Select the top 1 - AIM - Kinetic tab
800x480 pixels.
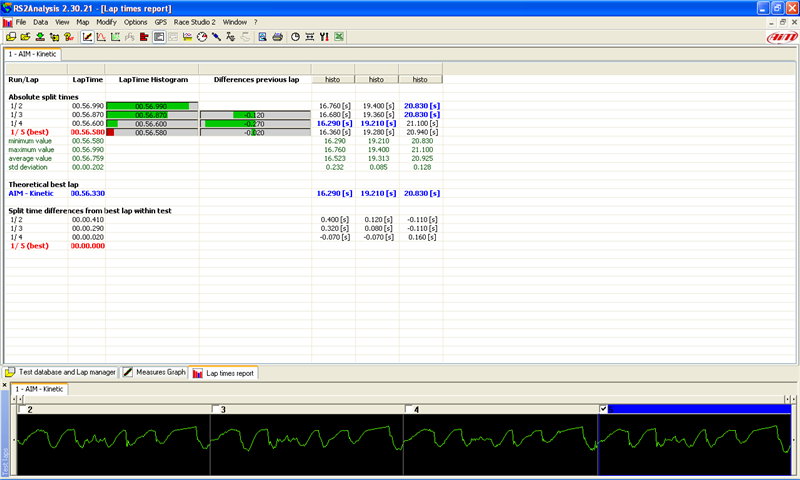(x=33, y=54)
